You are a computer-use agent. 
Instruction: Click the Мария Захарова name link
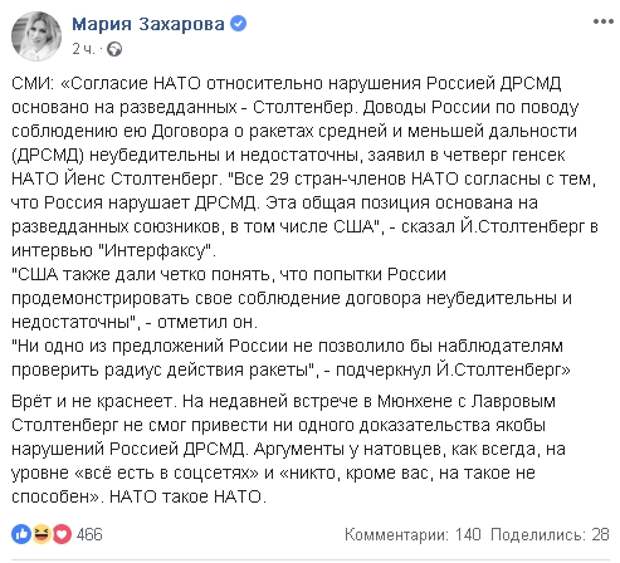pyautogui.click(x=148, y=24)
